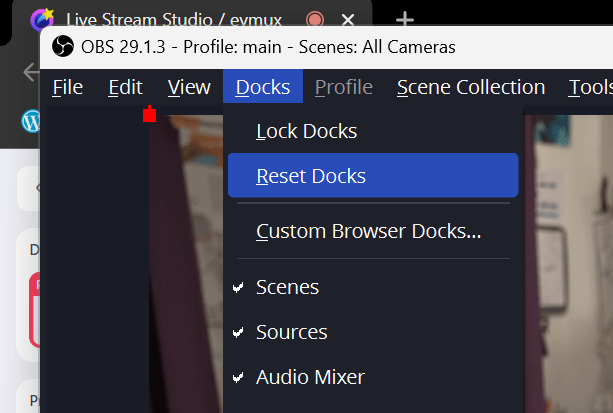Open the Tools menu
Viewport: 613px width, 413px height.
[x=590, y=87]
